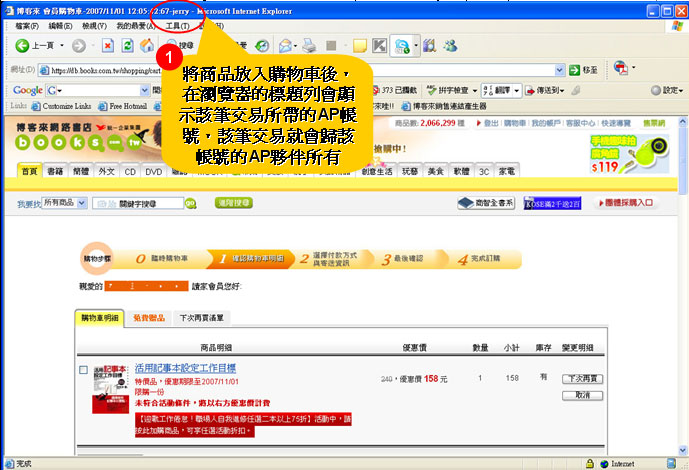This screenshot has height=470, width=689.
Task: Click the books.com.tw logo
Action: [79, 137]
